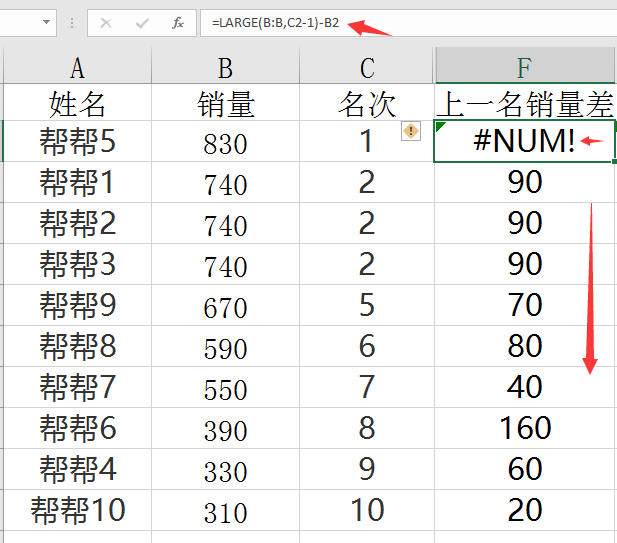617x543 pixels.
Task: Select difference cell 80
Action: coord(525,346)
